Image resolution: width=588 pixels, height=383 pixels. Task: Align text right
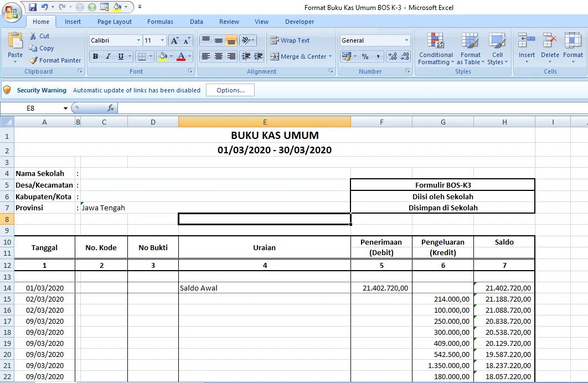click(231, 56)
